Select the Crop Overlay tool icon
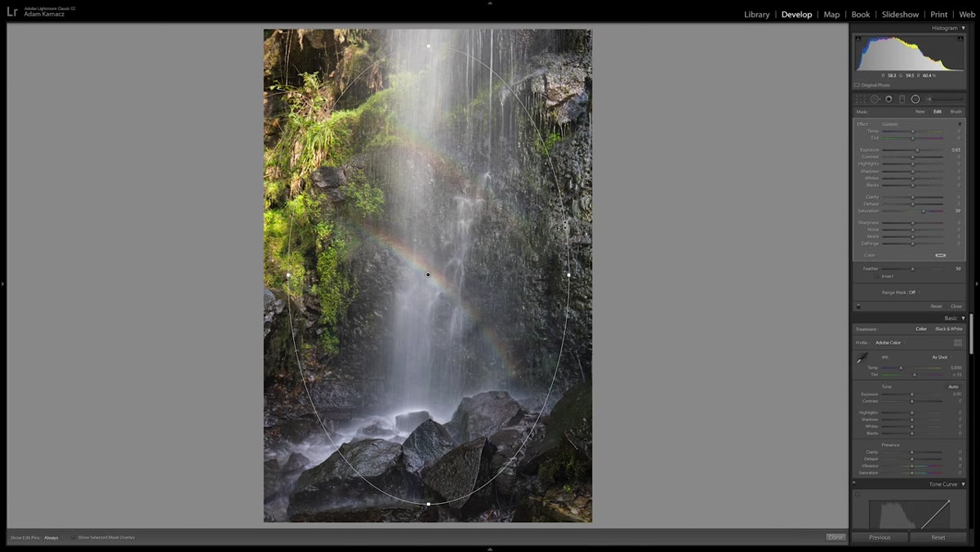The height and width of the screenshot is (552, 980). [x=860, y=99]
